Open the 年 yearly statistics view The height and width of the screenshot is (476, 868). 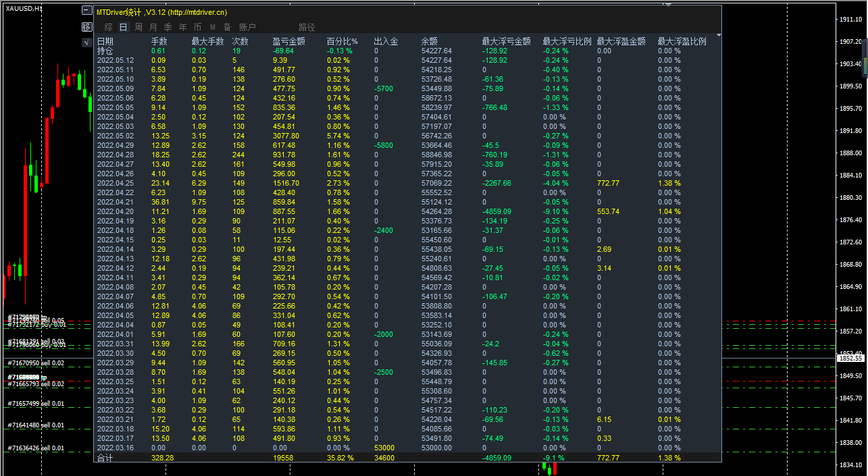click(x=182, y=27)
